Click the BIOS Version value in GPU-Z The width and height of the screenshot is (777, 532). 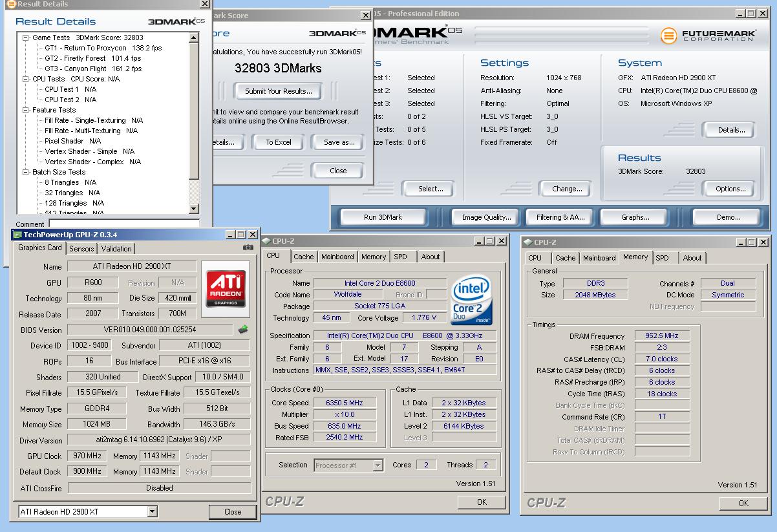tap(151, 330)
